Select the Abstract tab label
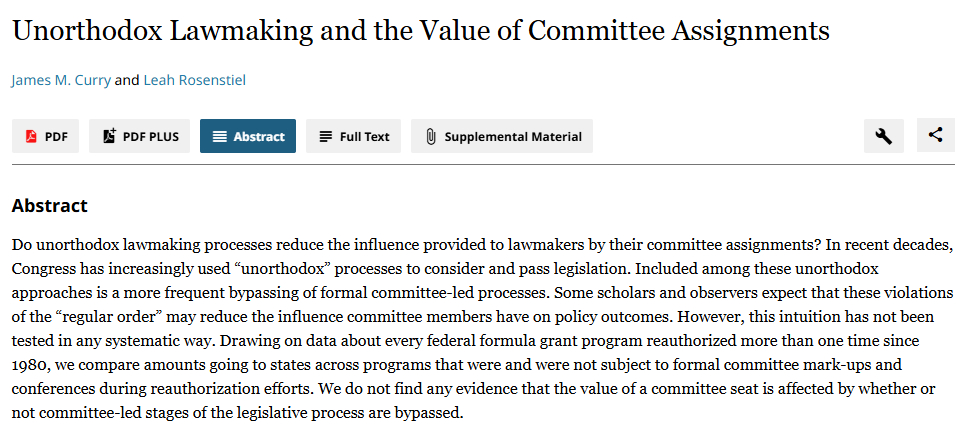The image size is (965, 426). pos(259,137)
